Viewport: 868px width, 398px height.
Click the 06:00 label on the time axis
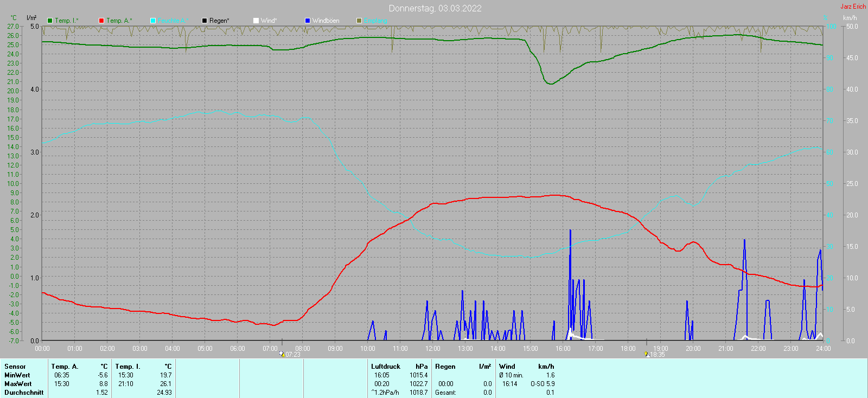click(x=238, y=349)
